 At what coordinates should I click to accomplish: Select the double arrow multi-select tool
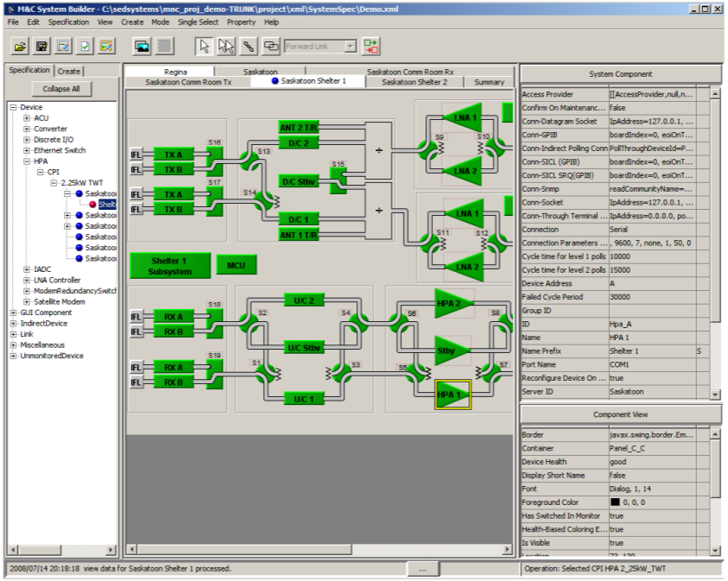click(226, 46)
